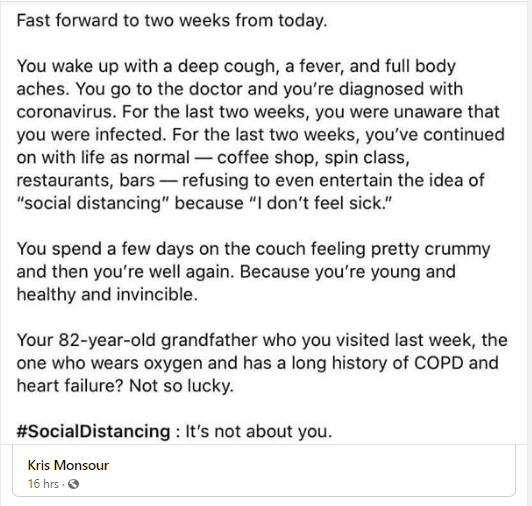The image size is (532, 506).
Task: Click the words "spin class"
Action: (x=367, y=157)
